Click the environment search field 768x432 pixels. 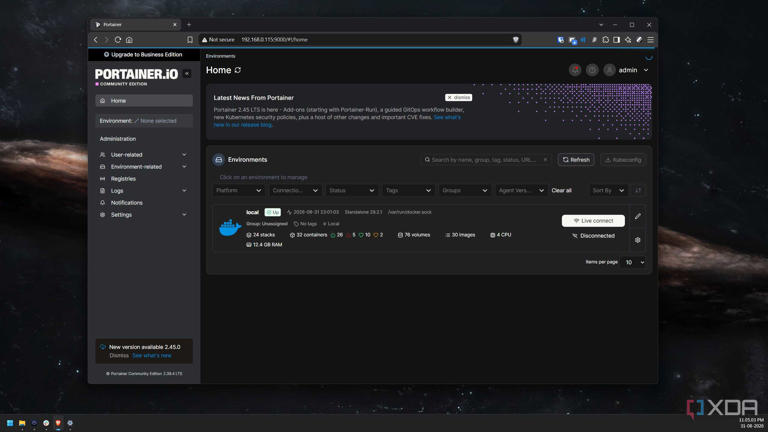485,160
